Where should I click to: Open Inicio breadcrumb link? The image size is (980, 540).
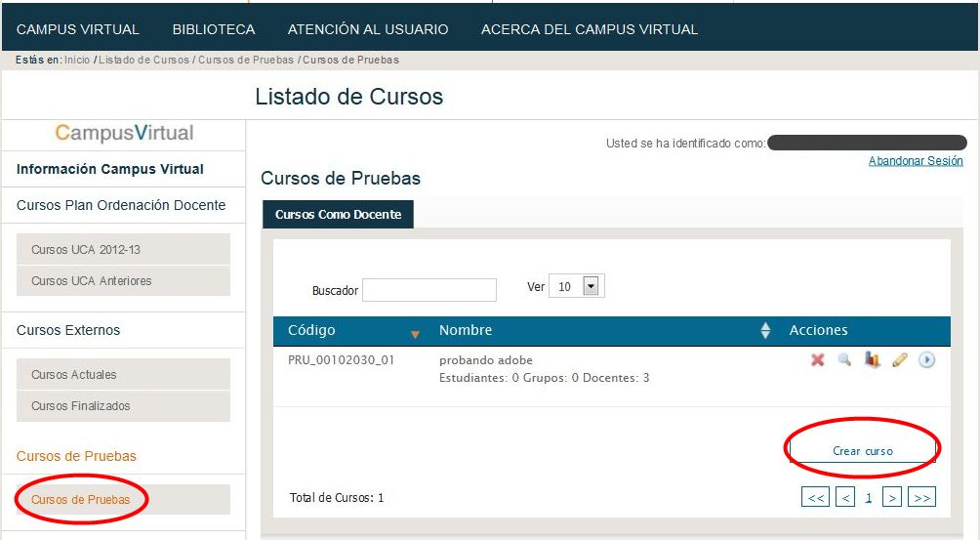[x=77, y=60]
